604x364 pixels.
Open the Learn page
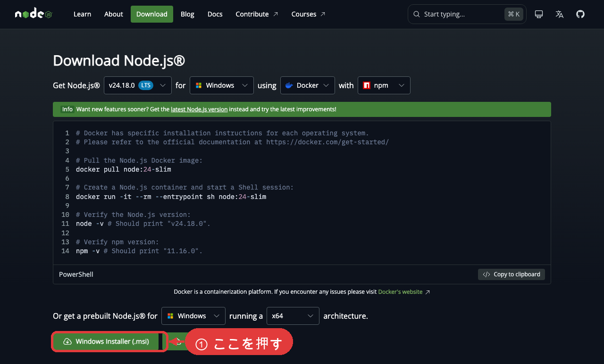click(x=82, y=14)
